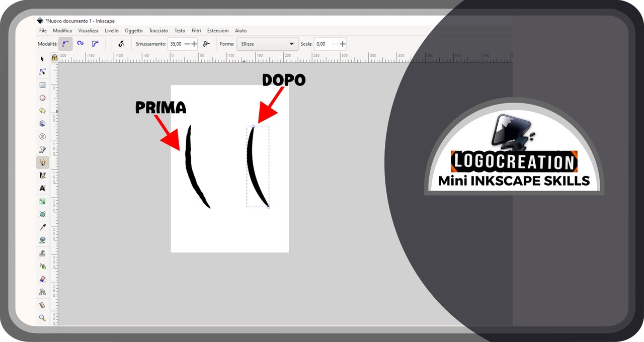Open the Modifica menu
This screenshot has width=644, height=342.
tap(62, 31)
